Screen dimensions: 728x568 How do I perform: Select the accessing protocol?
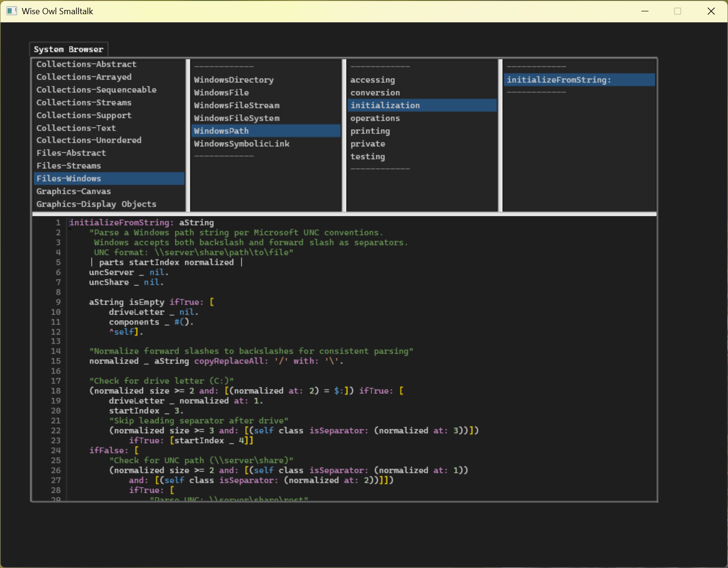(373, 80)
